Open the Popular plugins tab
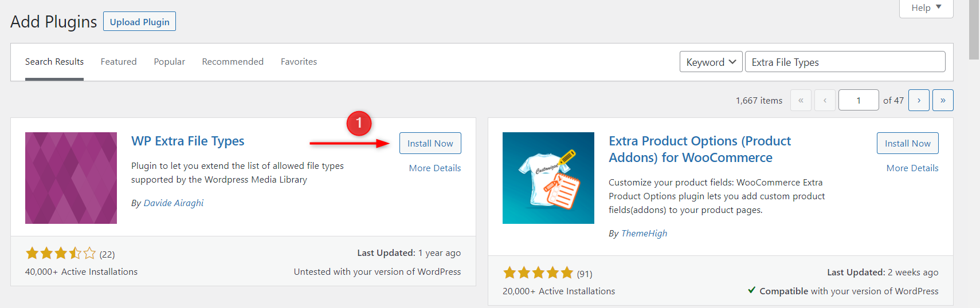The width and height of the screenshot is (980, 308). 169,62
